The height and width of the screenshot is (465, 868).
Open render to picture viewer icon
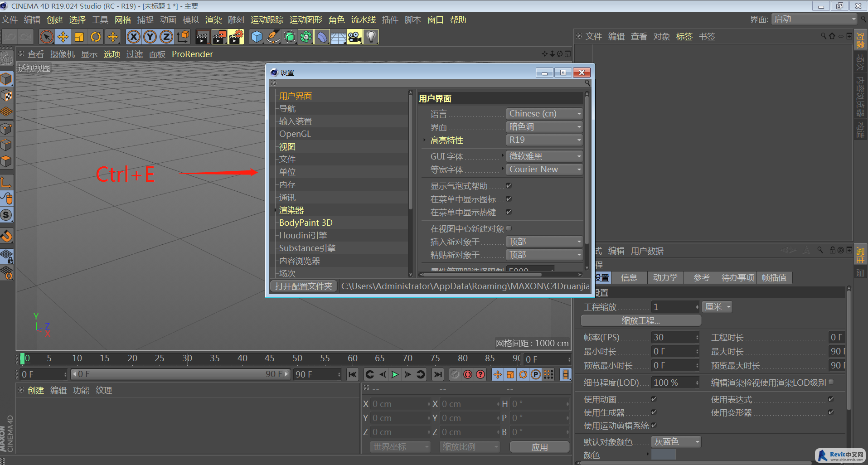(219, 37)
